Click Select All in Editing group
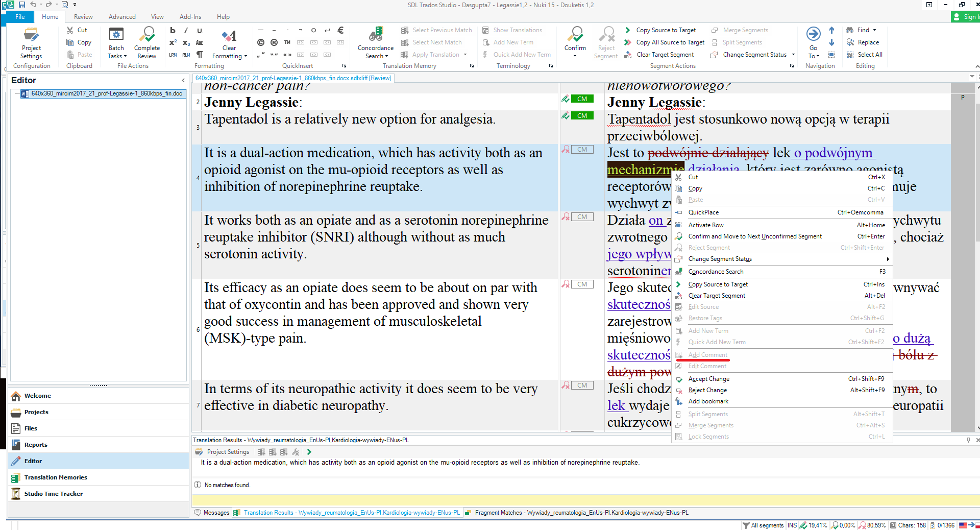Image resolution: width=980 pixels, height=530 pixels. 864,55
